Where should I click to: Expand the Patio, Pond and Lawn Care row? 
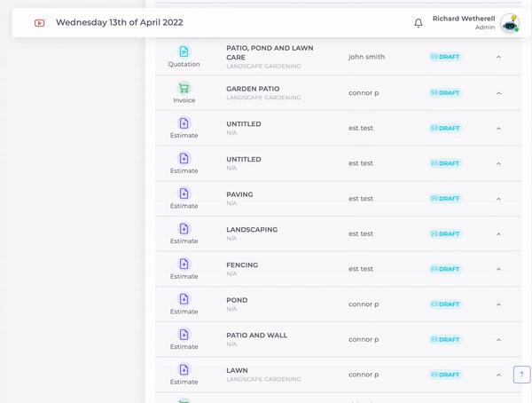click(498, 57)
